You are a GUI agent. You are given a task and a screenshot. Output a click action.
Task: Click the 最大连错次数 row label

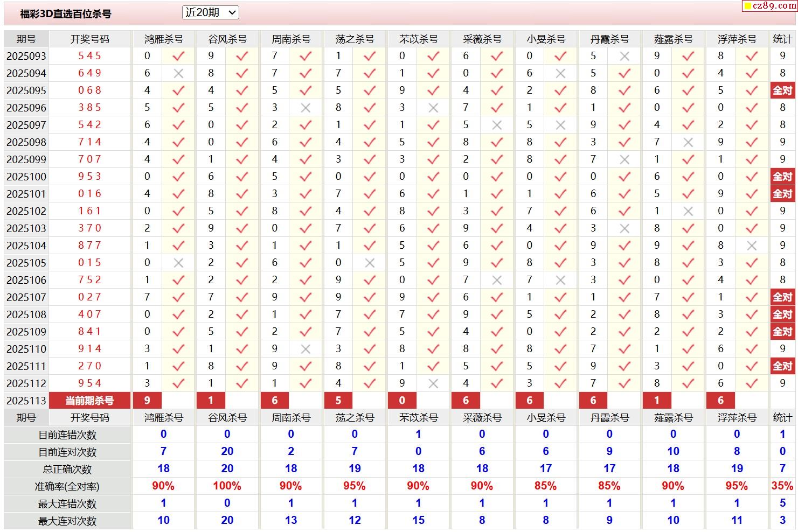[x=67, y=504]
